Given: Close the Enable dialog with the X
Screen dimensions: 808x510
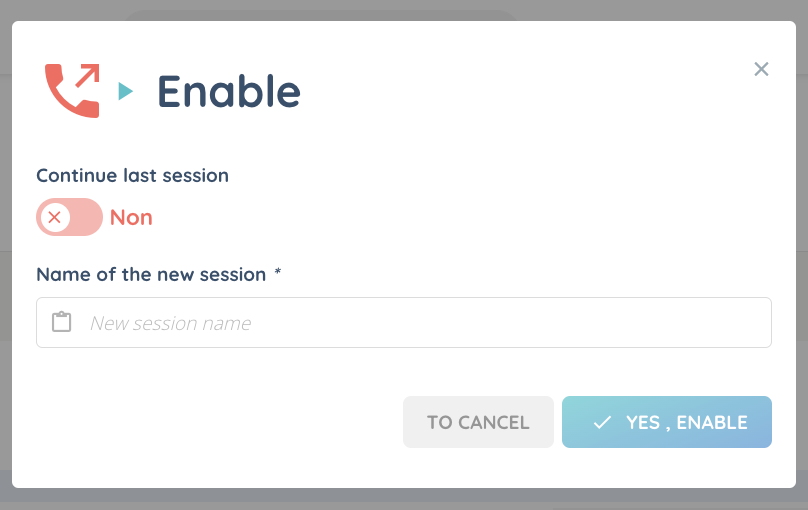Looking at the screenshot, I should (761, 69).
